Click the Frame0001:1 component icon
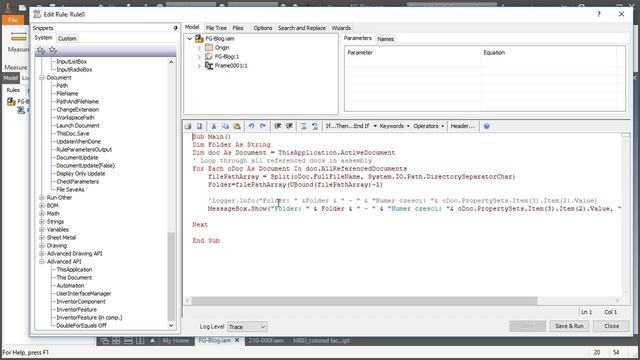This screenshot has width=640, height=360. [209, 65]
